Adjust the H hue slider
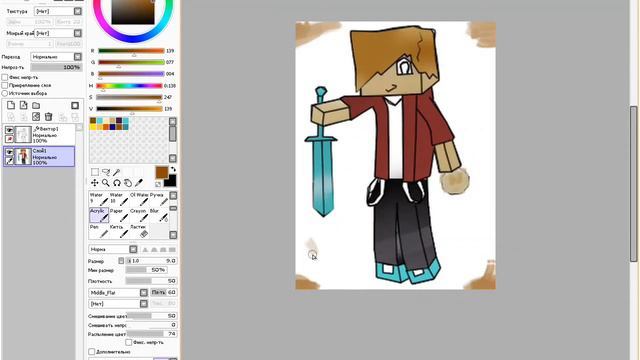 (x=129, y=86)
